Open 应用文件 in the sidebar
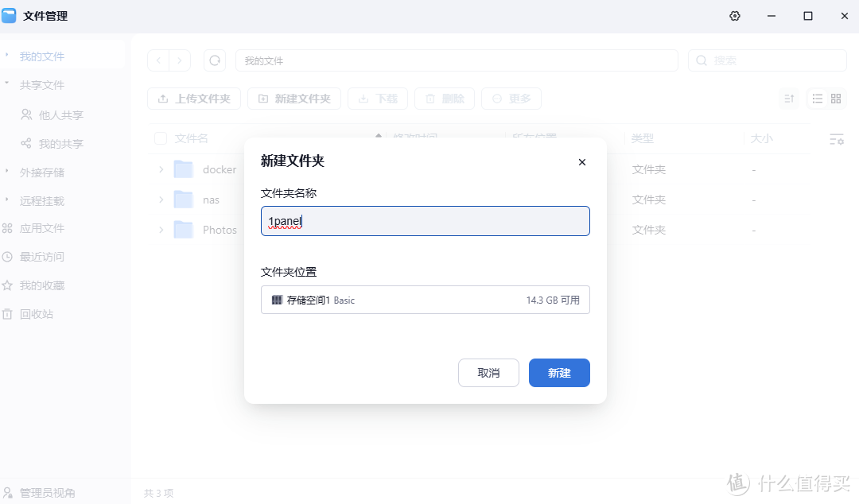This screenshot has height=504, width=859. pos(42,228)
